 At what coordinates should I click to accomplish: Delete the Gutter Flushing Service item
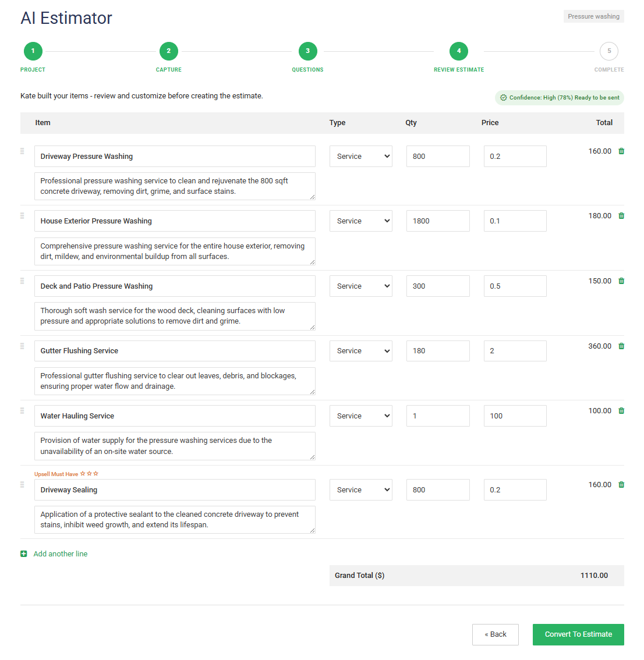(621, 346)
